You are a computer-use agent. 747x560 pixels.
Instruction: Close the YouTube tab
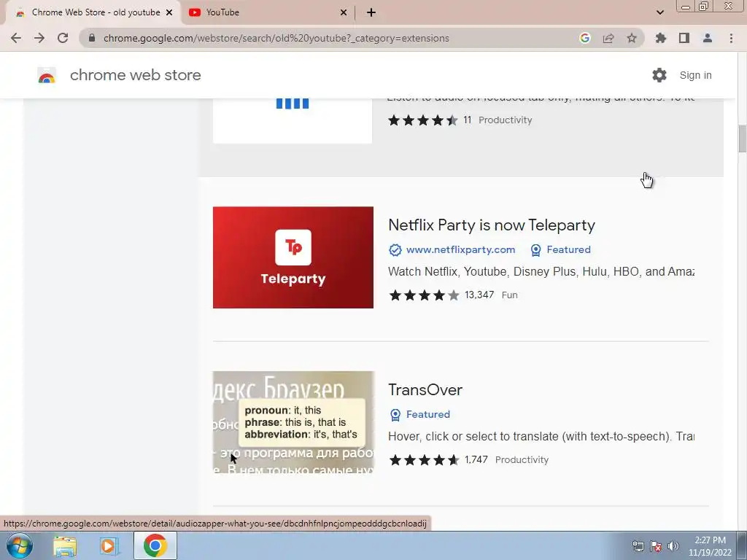[344, 12]
